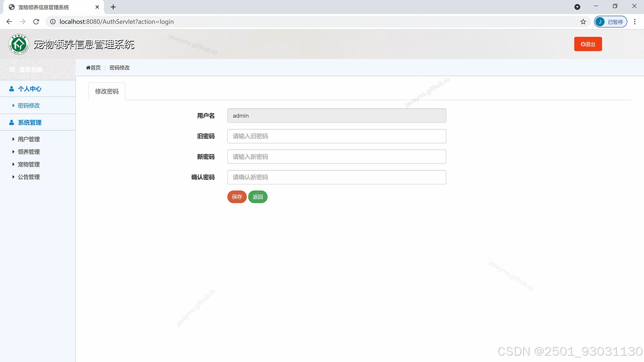This screenshot has width=644, height=362.
Task: Open 领养管理 in the sidebar
Action: (29, 152)
